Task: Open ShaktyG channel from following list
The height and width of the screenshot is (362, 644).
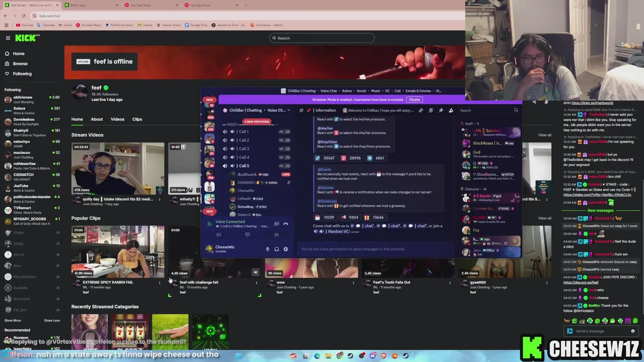Action: pos(31,132)
